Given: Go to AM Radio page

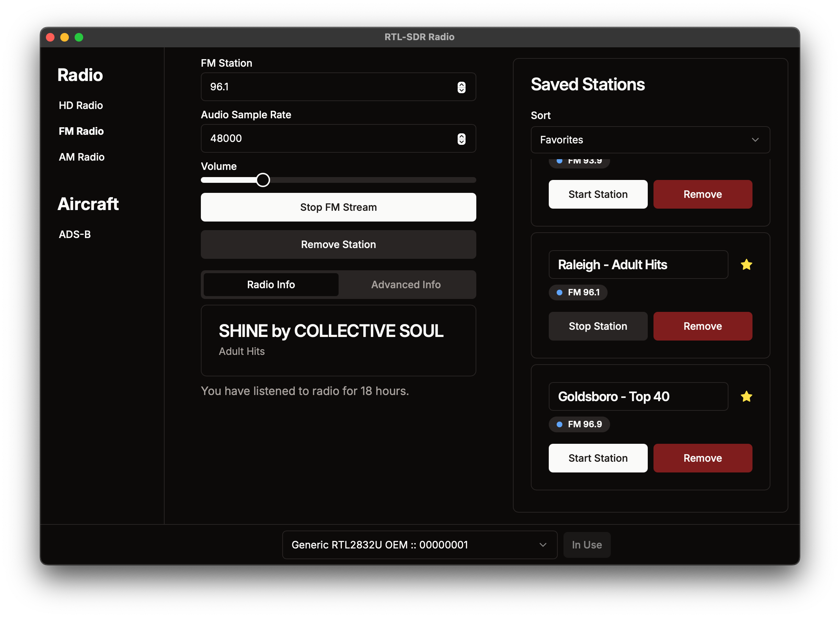Looking at the screenshot, I should tap(82, 157).
